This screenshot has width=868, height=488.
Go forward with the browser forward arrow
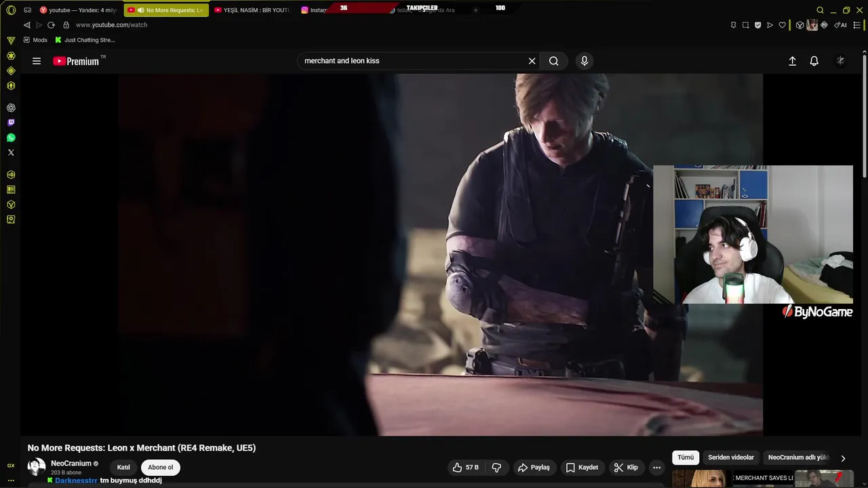coord(39,25)
